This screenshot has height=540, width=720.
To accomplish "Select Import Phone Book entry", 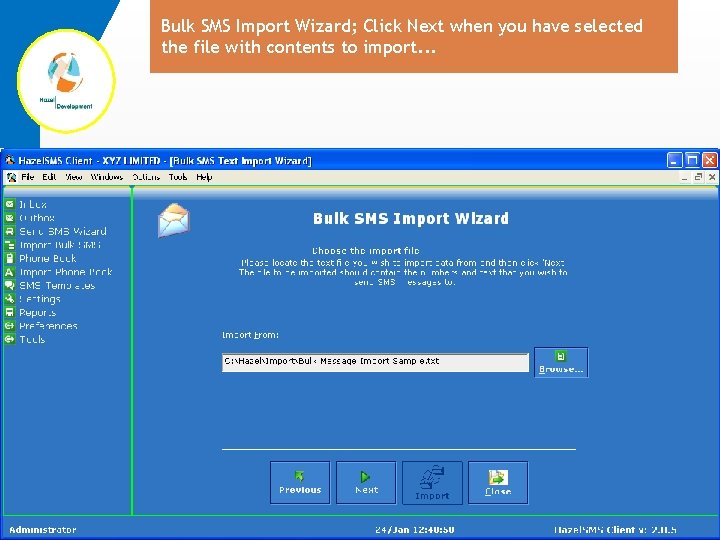I will (66, 272).
